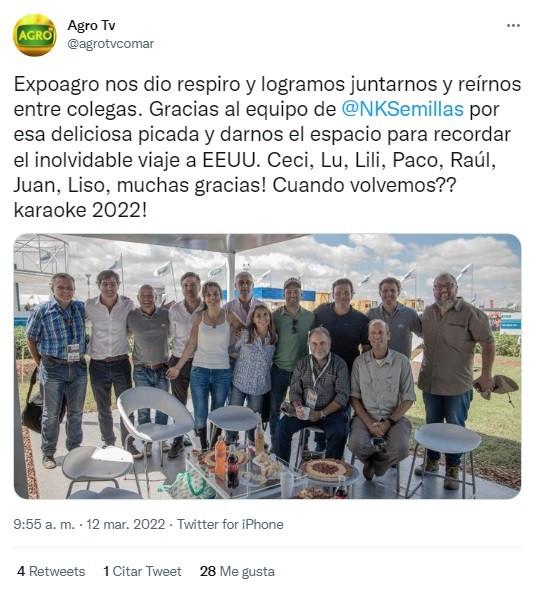Click the tweet text starting with Expoagro
536x592 pixels.
click(267, 147)
